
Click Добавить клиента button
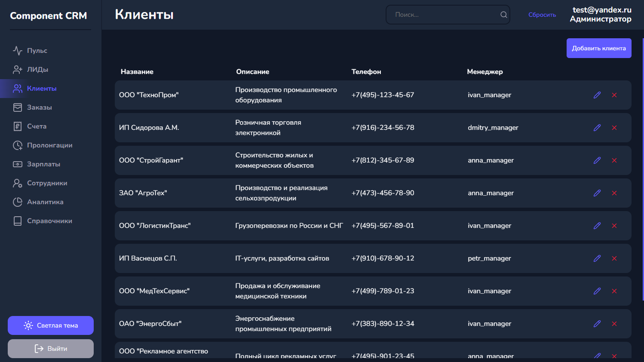tap(599, 48)
